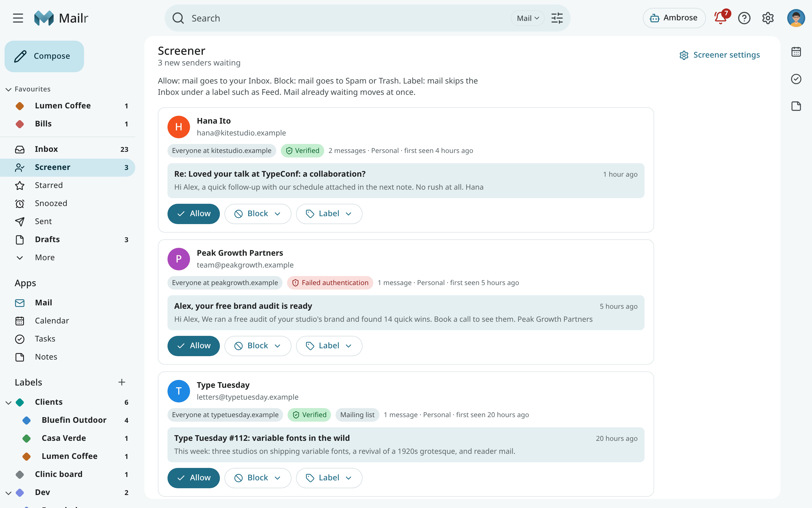Open tasks side panel checkmark icon
Screen dimensions: 812x508
(796, 79)
